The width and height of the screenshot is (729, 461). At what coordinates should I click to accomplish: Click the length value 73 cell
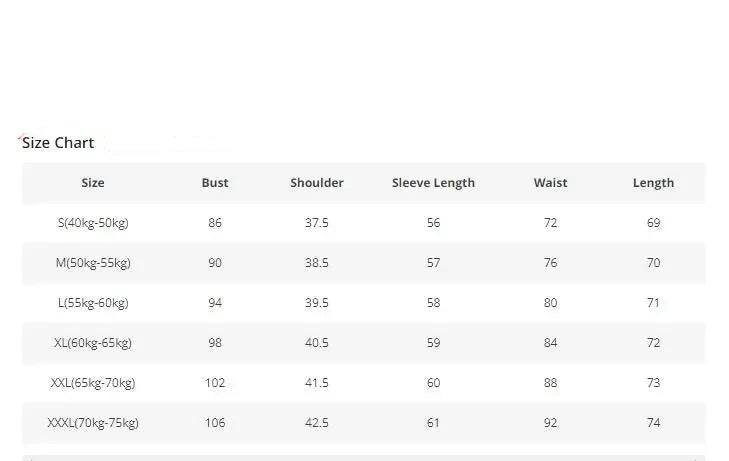pos(653,383)
